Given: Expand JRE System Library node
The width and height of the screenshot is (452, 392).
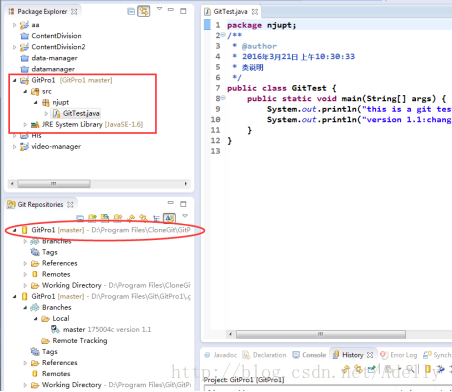Looking at the screenshot, I should [25, 125].
